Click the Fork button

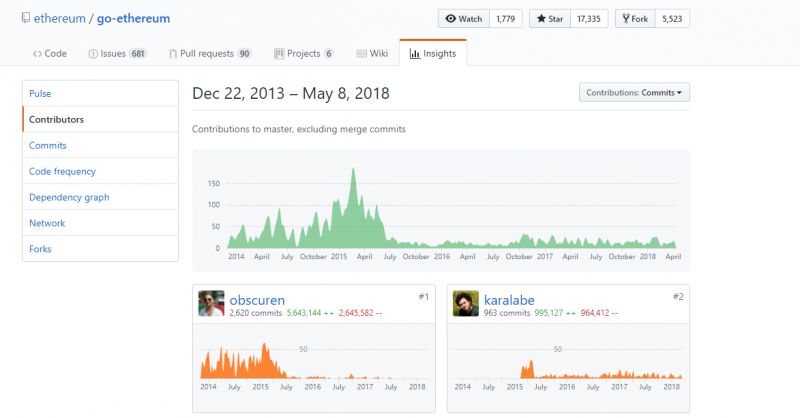635,19
